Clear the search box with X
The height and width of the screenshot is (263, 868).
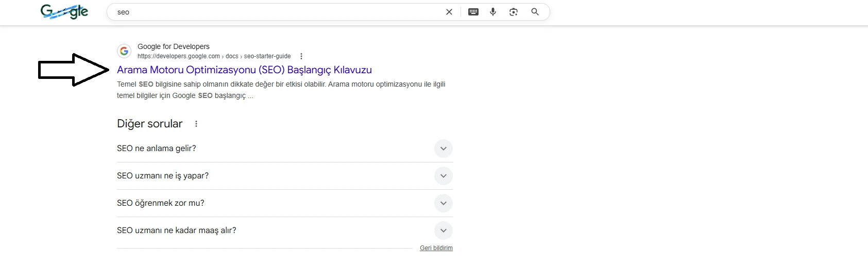click(x=449, y=12)
